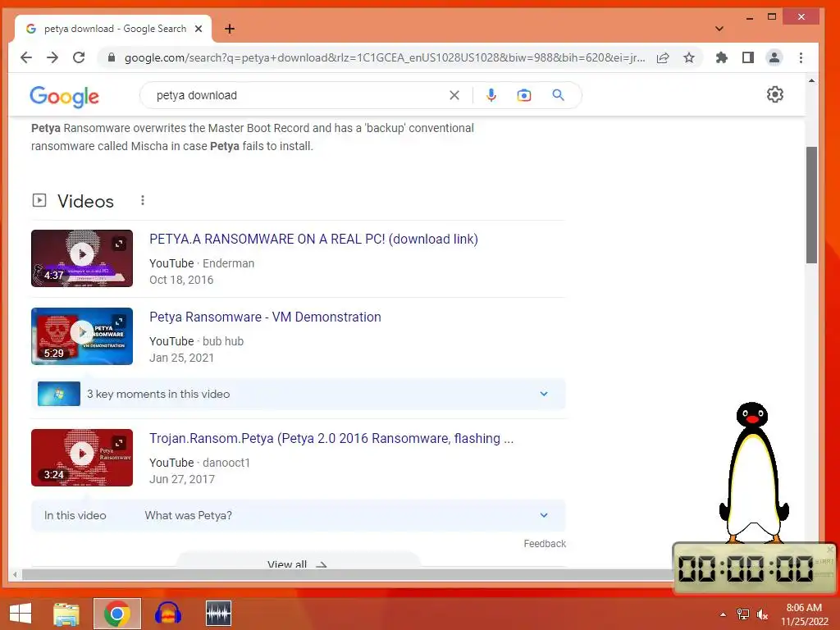840x630 pixels.
Task: Click the 'YouTube · Enderman' source text
Action: [202, 263]
